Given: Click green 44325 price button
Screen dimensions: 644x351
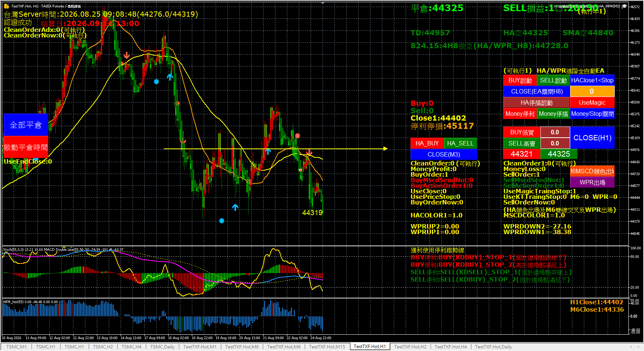Looking at the screenshot, I should pyautogui.click(x=559, y=154).
